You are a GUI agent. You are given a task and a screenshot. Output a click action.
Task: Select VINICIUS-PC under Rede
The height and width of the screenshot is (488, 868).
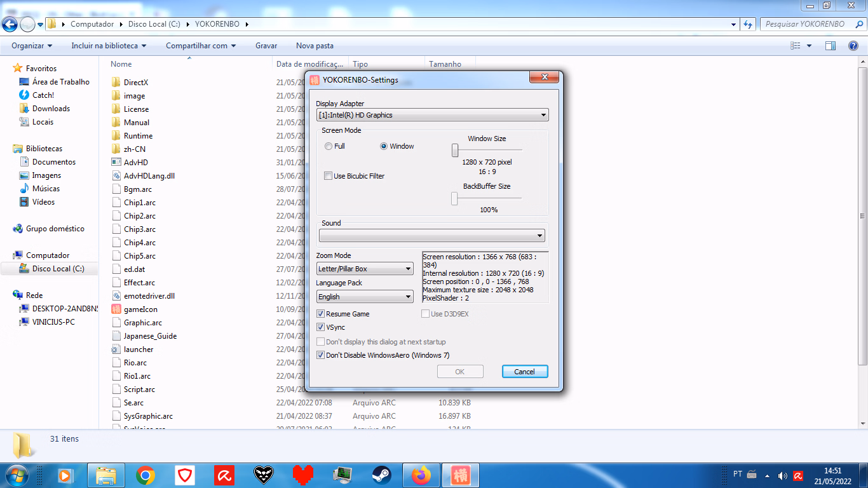(x=53, y=322)
